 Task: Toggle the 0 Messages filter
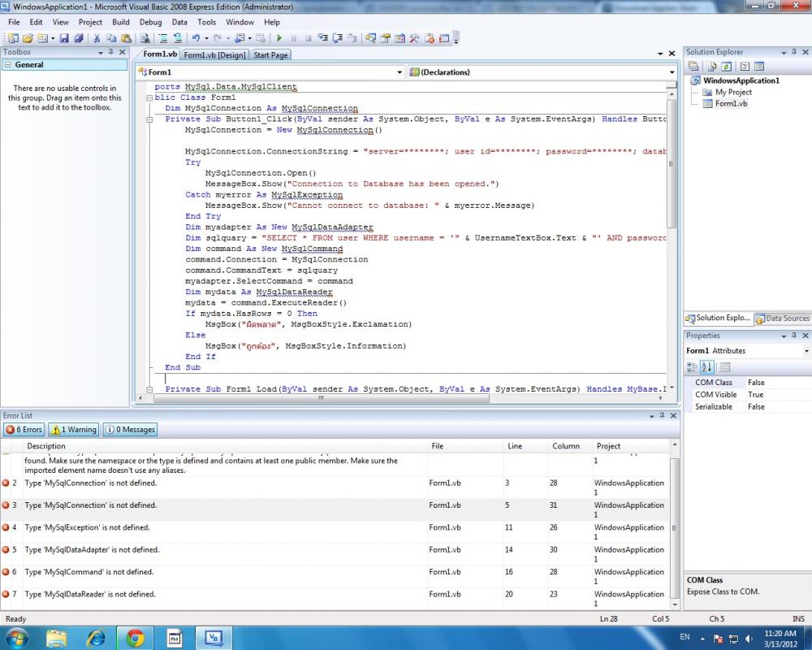[x=131, y=430]
